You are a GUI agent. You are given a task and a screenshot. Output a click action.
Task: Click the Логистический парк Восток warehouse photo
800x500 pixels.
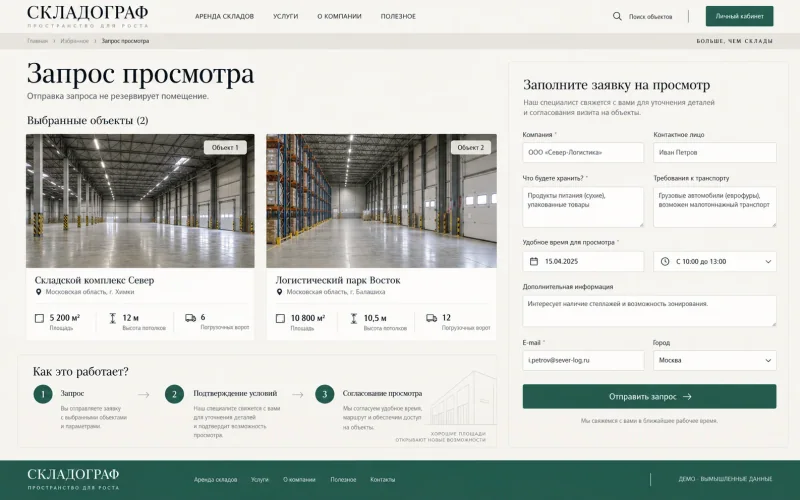381,201
